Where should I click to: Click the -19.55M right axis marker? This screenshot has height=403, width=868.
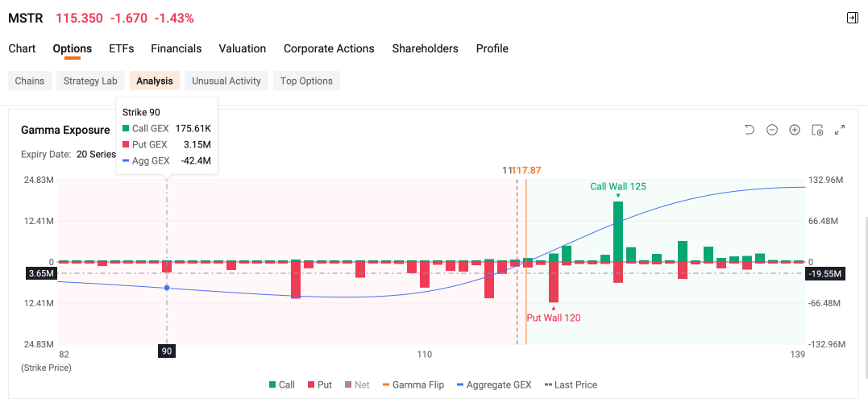pos(824,273)
